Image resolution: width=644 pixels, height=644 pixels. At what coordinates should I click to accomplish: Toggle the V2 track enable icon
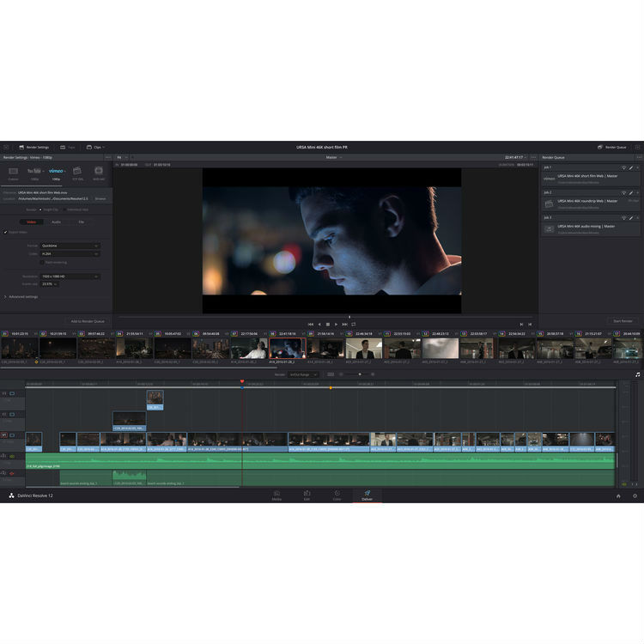tap(12, 415)
